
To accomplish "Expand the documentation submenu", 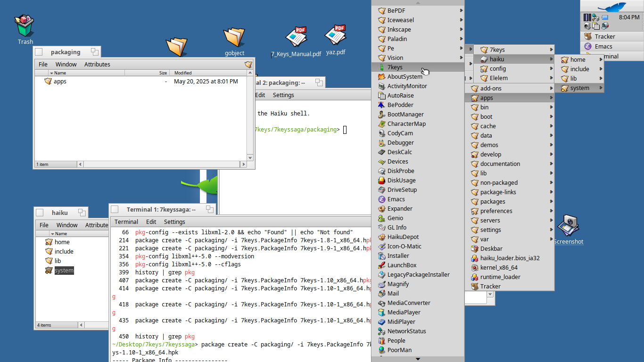I will [510, 164].
